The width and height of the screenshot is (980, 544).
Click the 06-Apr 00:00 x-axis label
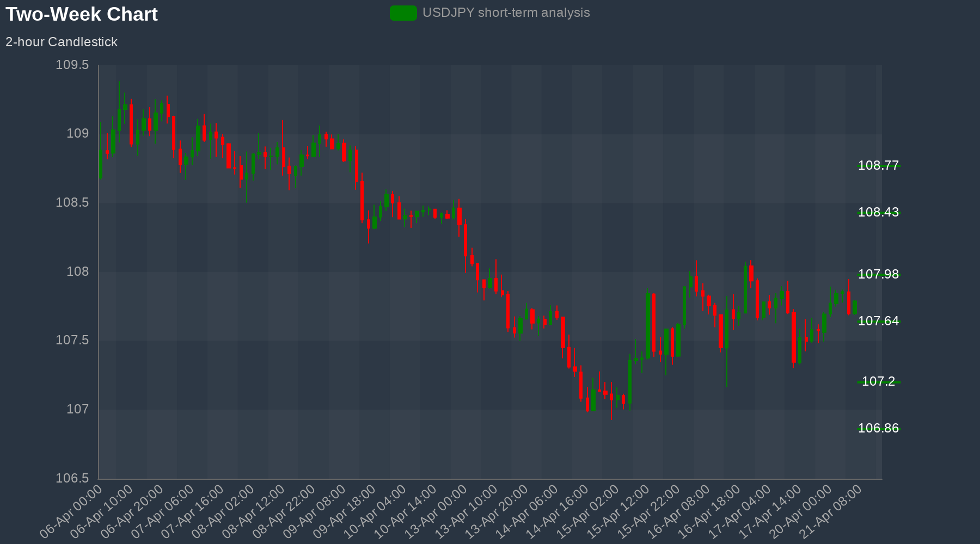click(x=71, y=512)
